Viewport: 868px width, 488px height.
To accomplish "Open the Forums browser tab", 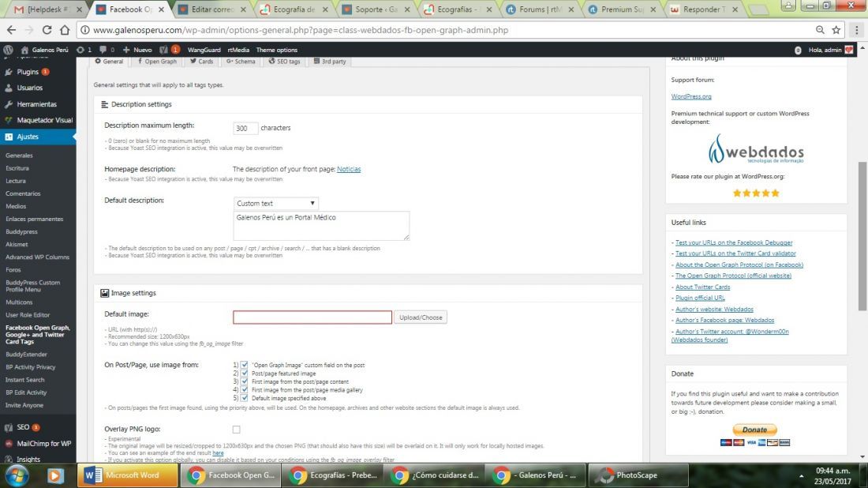I will (x=540, y=9).
